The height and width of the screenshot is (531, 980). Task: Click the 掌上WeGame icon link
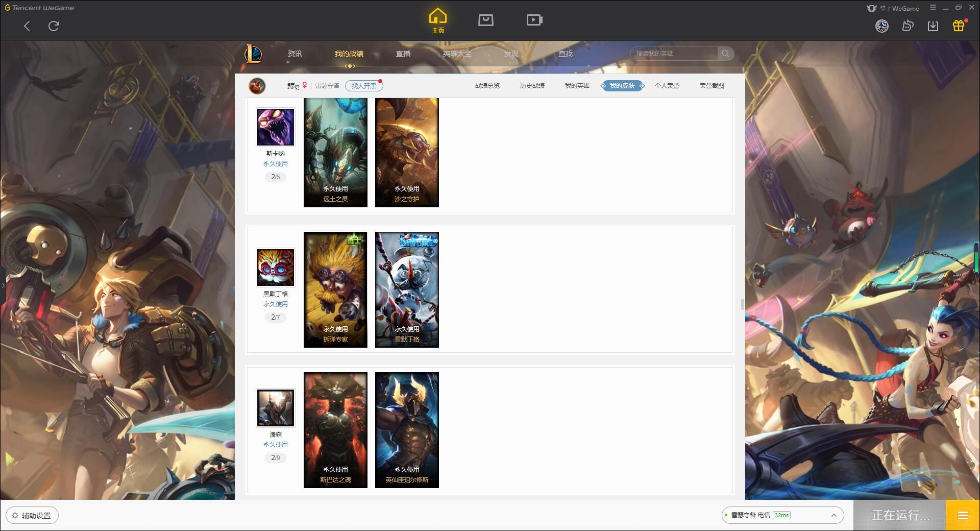coord(893,8)
